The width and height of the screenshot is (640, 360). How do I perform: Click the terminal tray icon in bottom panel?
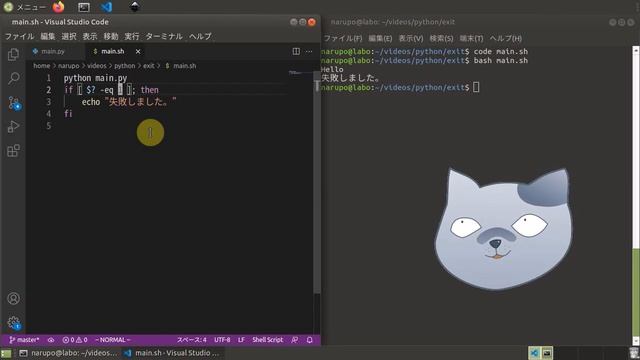coord(547,353)
